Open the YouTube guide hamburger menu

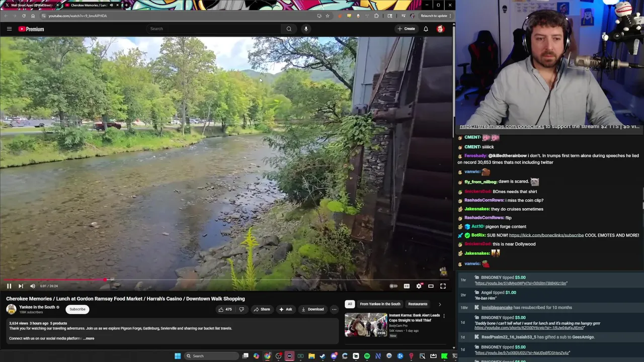(9, 29)
